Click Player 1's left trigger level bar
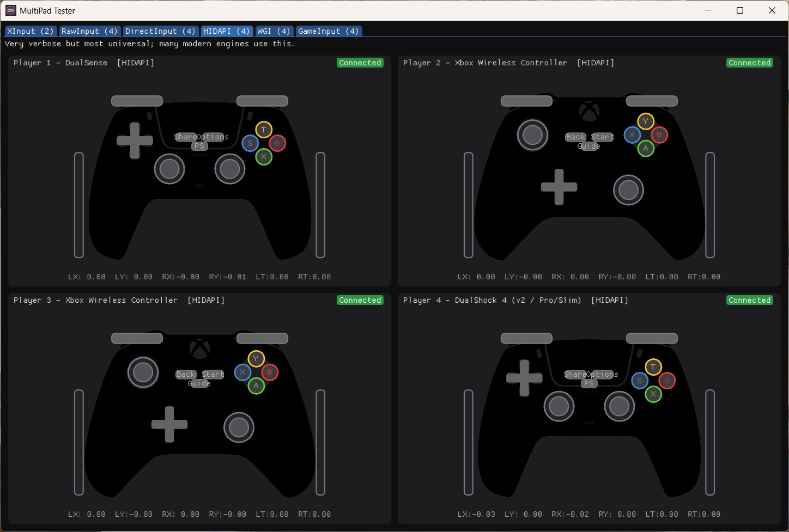This screenshot has height=532, width=789. [x=79, y=205]
